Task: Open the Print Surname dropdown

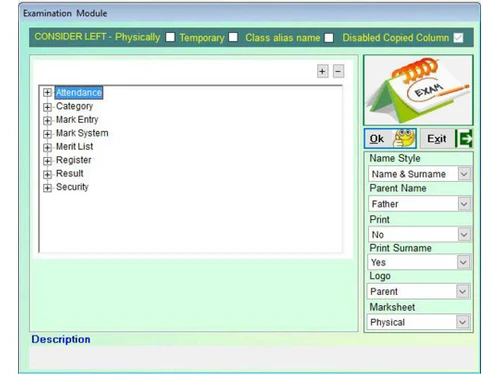Action: click(463, 262)
